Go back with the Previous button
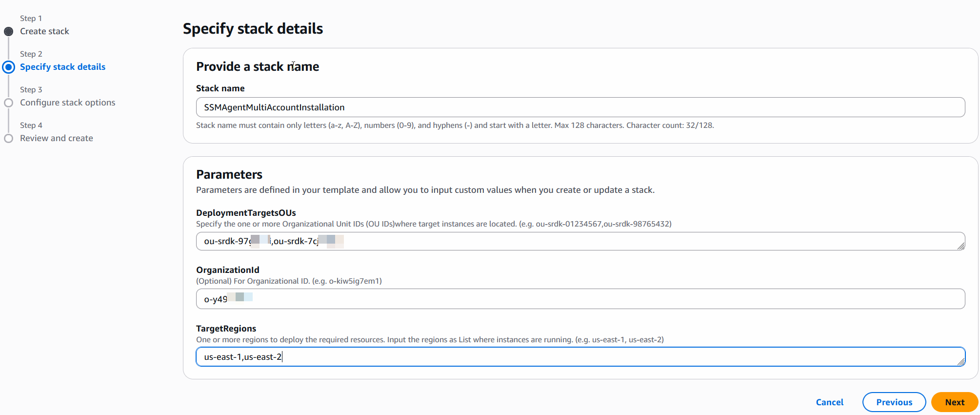This screenshot has height=415, width=980. [x=894, y=402]
